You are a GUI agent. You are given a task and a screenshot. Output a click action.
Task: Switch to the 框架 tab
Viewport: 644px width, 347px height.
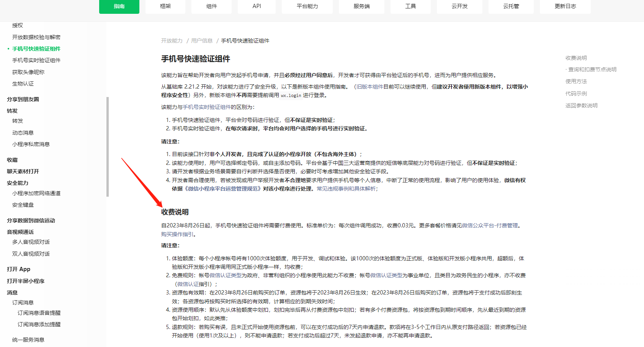pyautogui.click(x=165, y=7)
